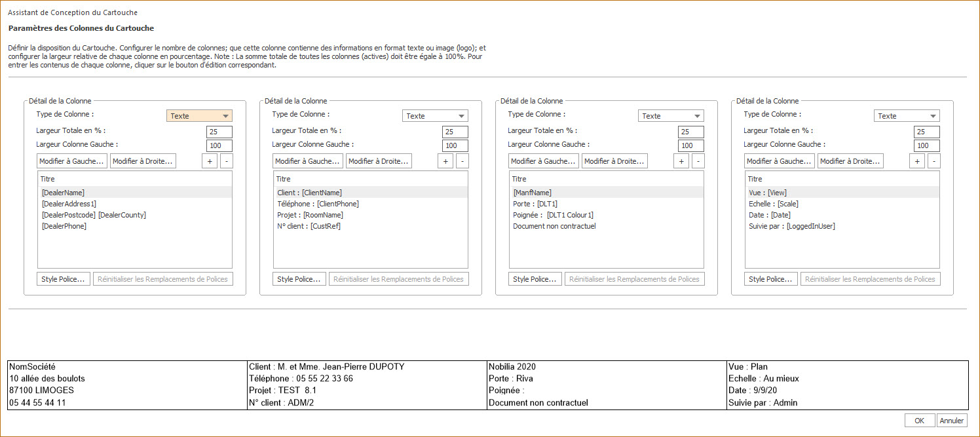This screenshot has width=980, height=437.
Task: Focus Largeur Colonne Gauche field in DealerName column
Action: tap(219, 145)
